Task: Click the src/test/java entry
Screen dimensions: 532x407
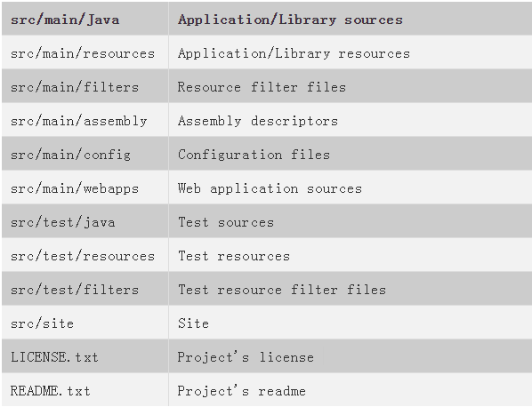Action: [x=63, y=222]
